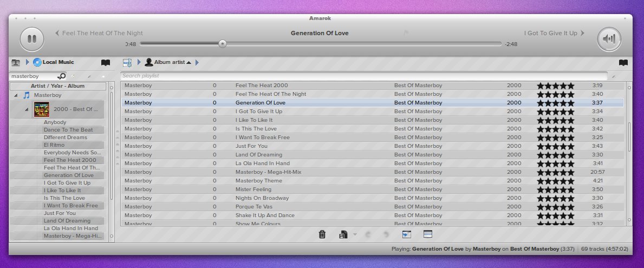Collapse the Masterboy artist tree node
The height and width of the screenshot is (268, 644).
[16, 95]
